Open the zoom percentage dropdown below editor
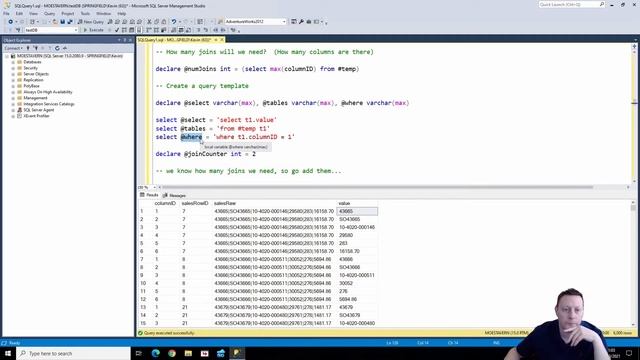This screenshot has height=360, width=640. click(154, 187)
